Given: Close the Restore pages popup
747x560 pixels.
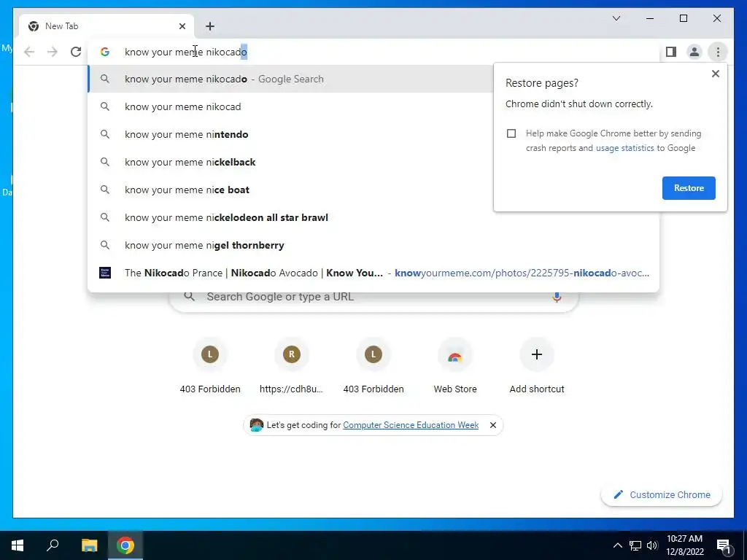Looking at the screenshot, I should 715,74.
